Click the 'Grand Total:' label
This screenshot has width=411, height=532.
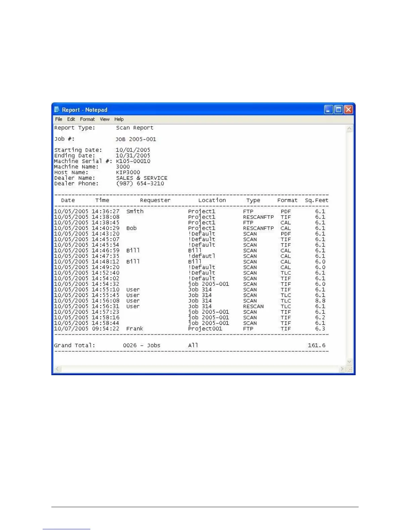click(x=75, y=346)
